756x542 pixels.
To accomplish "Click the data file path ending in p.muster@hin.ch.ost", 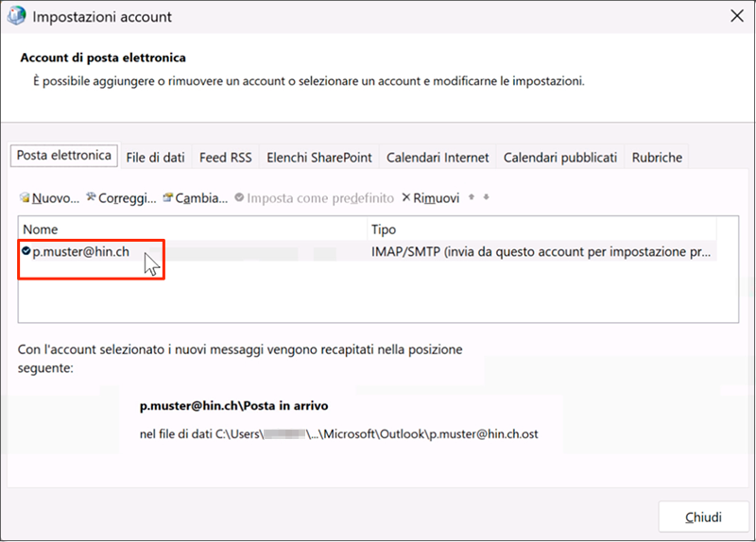I will point(339,434).
